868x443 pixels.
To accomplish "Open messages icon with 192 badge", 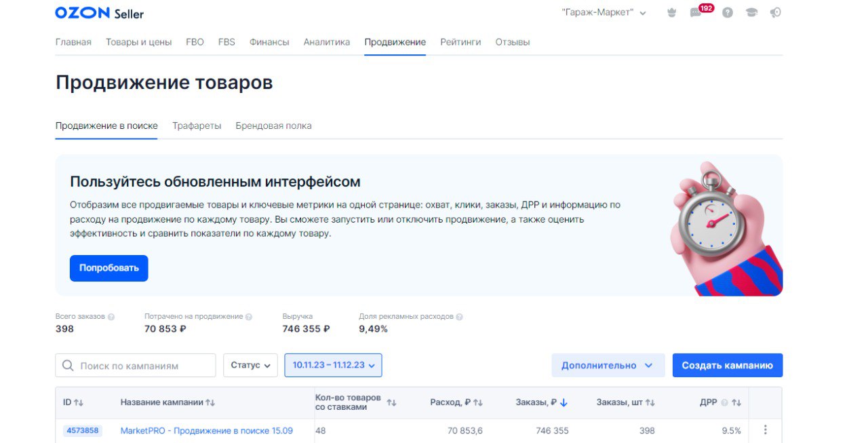I will coord(696,13).
